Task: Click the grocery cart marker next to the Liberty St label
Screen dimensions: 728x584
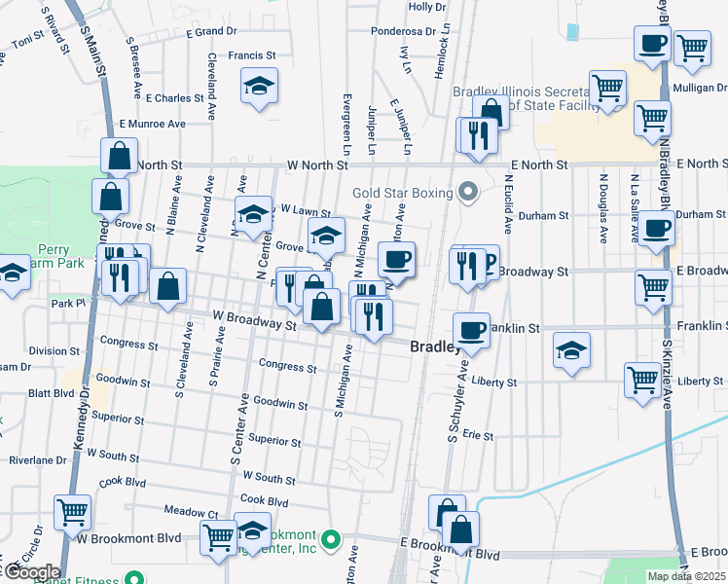Action: [643, 383]
